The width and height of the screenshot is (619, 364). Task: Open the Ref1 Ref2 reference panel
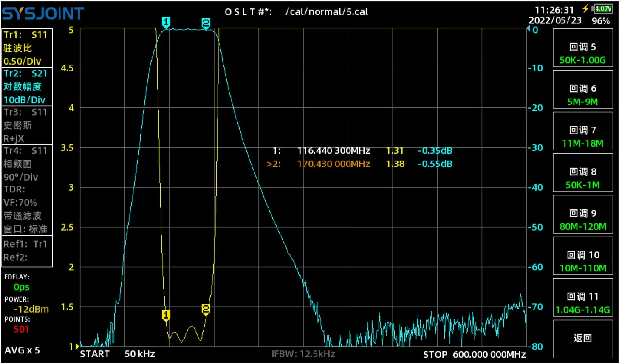[27, 251]
